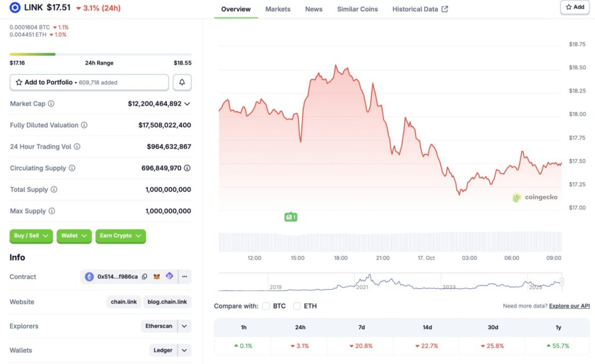Expand the Market Cap value chevron

(x=187, y=104)
